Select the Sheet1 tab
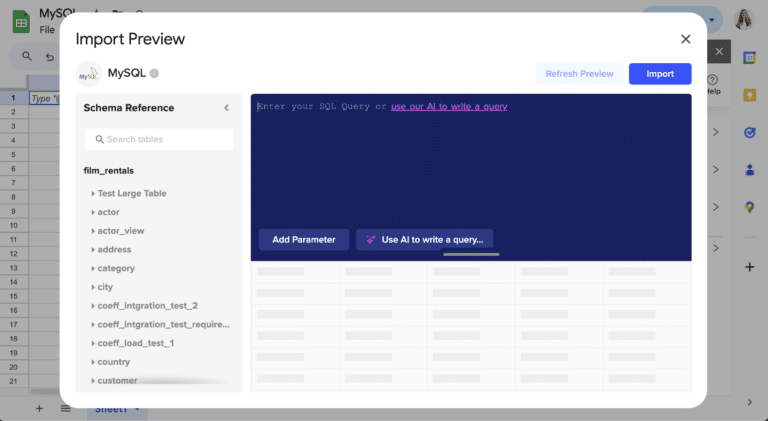The height and width of the screenshot is (421, 768). click(118, 409)
